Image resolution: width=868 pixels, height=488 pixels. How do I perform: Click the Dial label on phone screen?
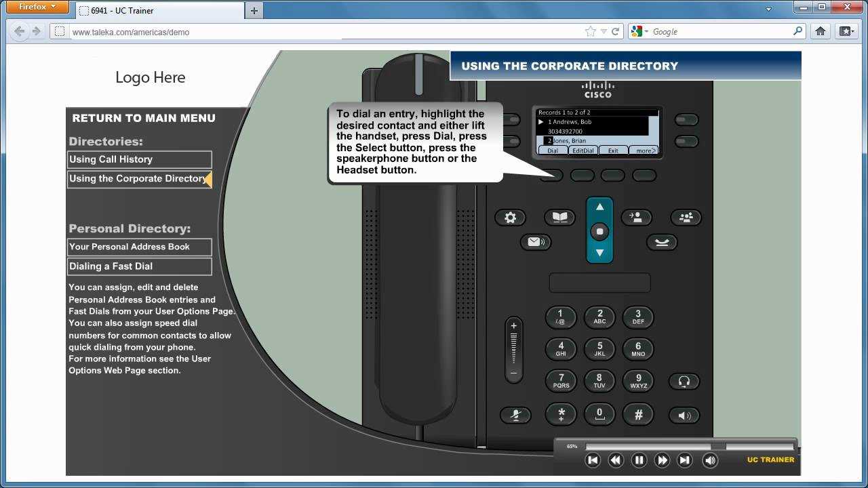[x=552, y=150]
